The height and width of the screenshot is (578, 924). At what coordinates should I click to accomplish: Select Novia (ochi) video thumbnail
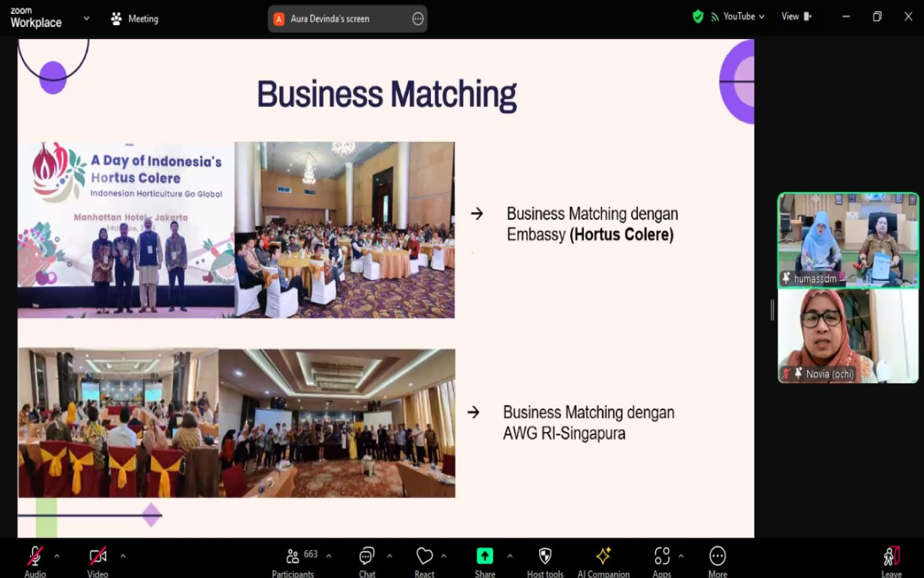pyautogui.click(x=847, y=337)
